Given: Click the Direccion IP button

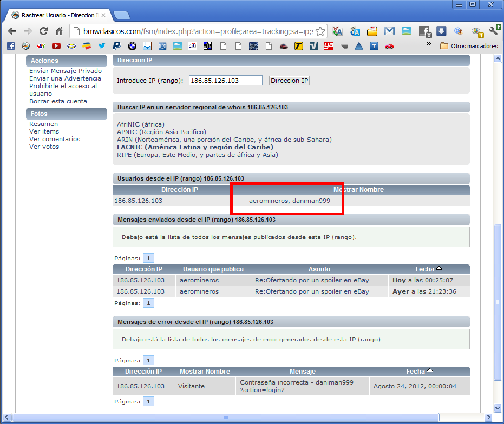Looking at the screenshot, I should point(289,81).
